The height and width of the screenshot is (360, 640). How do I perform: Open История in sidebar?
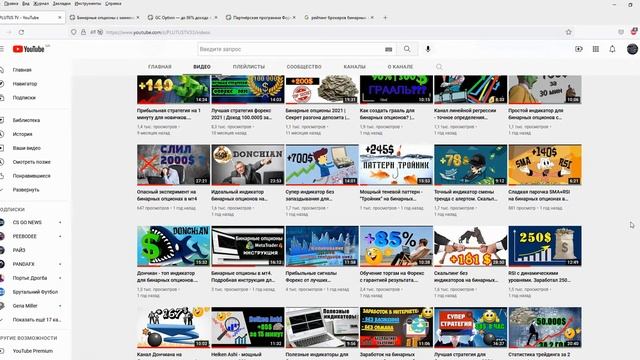coord(22,134)
